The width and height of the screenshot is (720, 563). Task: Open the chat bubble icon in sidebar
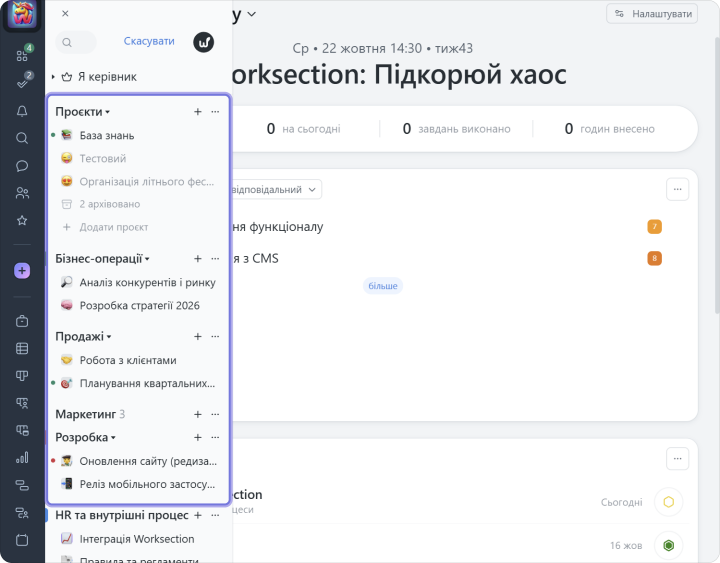[22, 165]
